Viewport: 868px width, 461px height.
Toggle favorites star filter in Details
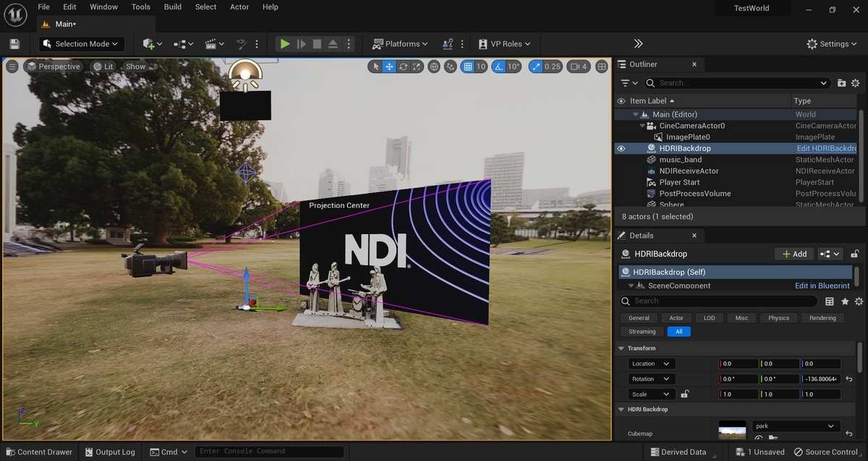click(x=844, y=301)
